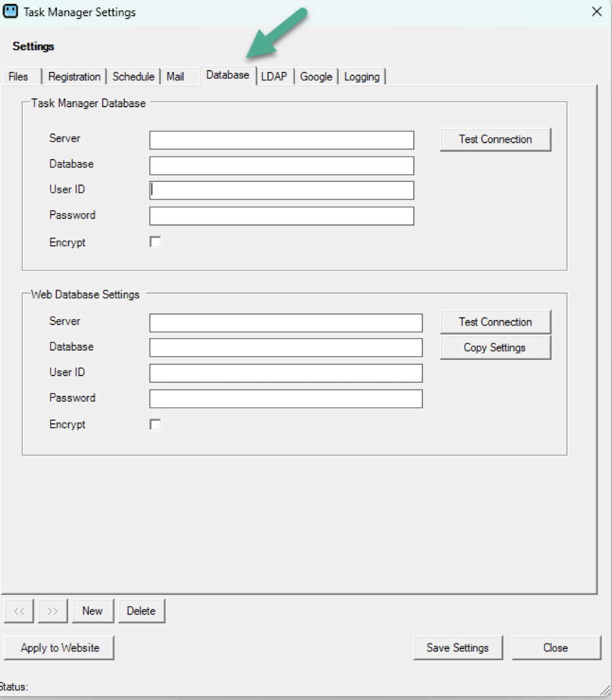
Task: Switch to the Files tab
Action: click(18, 77)
